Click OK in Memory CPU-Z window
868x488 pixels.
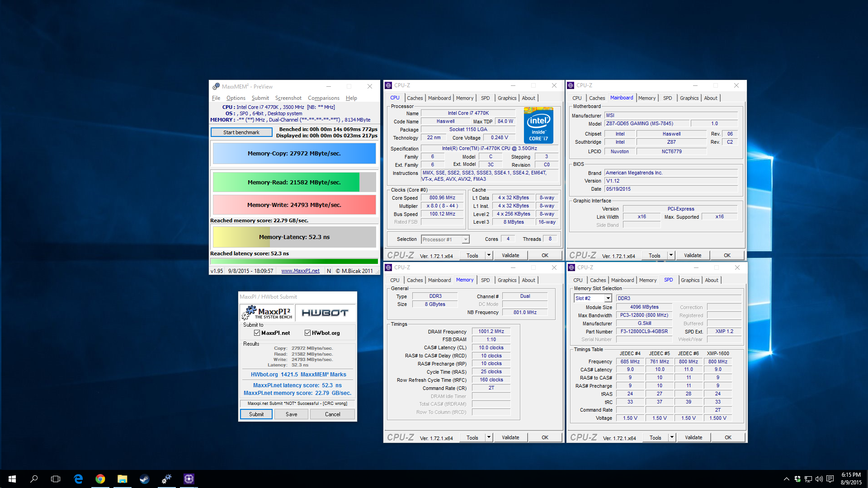click(545, 437)
